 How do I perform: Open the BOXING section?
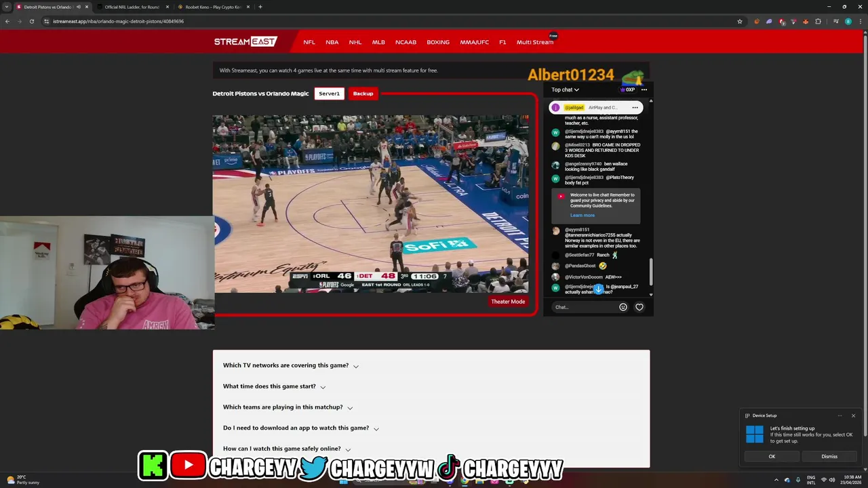[x=438, y=42]
